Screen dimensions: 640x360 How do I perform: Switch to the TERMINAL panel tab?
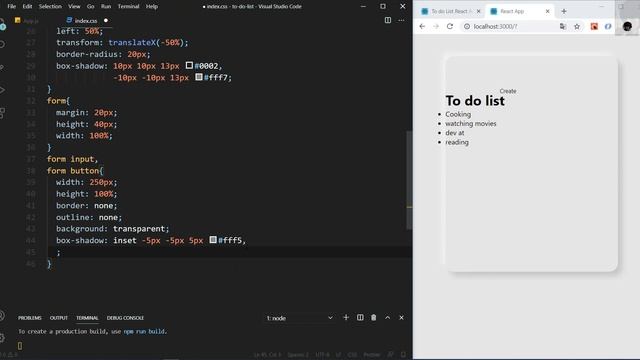click(x=87, y=318)
